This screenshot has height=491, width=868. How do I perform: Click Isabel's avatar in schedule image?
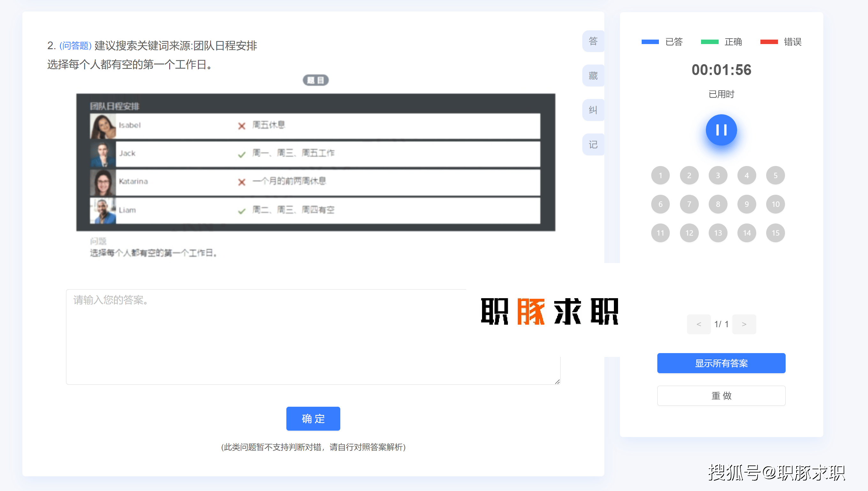[x=102, y=126]
